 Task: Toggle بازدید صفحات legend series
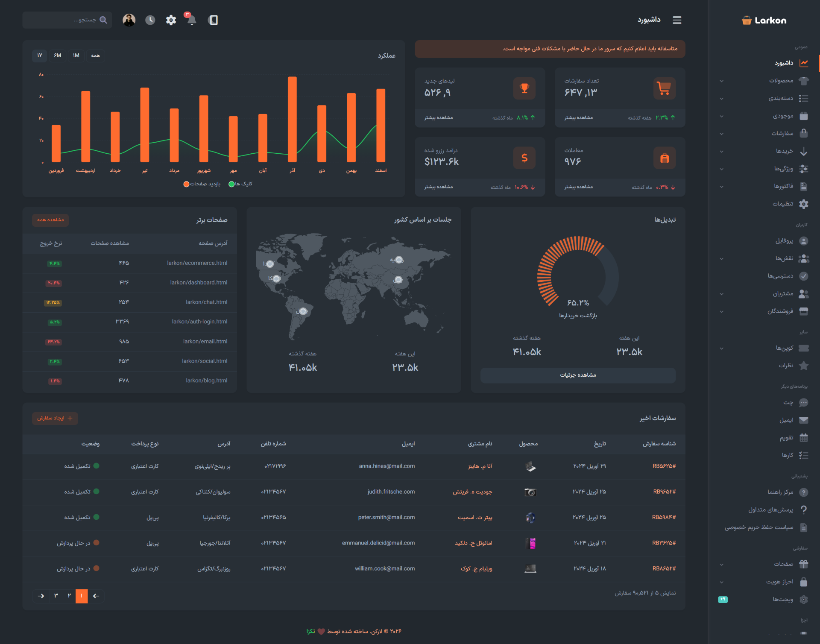[202, 184]
